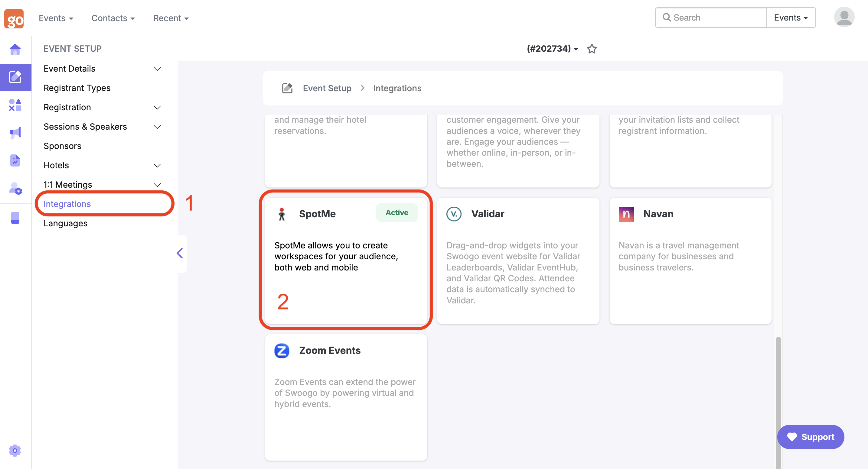Select Integrations in the menu
Viewport: 868px width, 469px height.
(x=67, y=204)
